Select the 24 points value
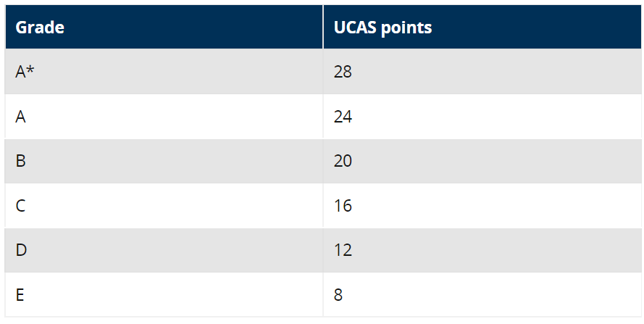Image resolution: width=644 pixels, height=324 pixels. pyautogui.click(x=343, y=116)
